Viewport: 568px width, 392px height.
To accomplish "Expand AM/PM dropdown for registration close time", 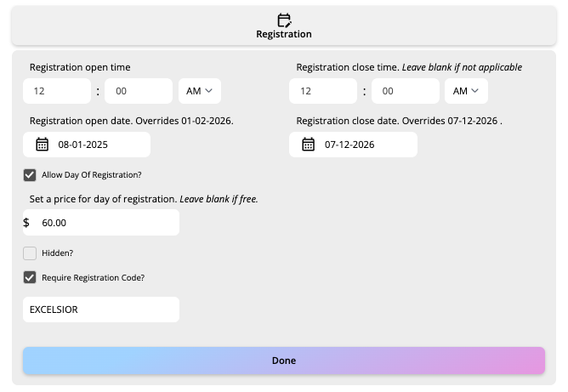I will click(x=465, y=91).
